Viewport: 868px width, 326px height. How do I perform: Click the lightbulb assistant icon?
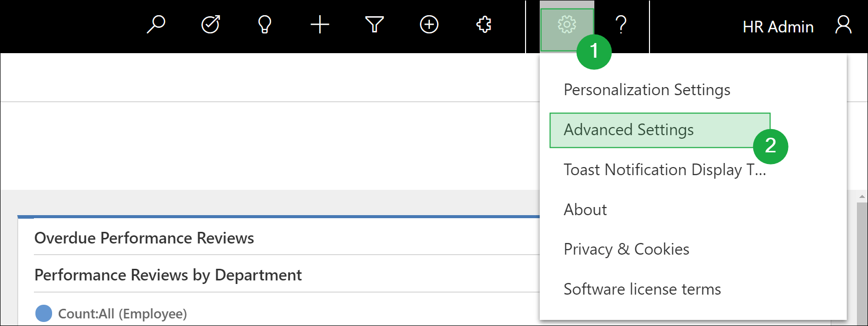(x=265, y=24)
